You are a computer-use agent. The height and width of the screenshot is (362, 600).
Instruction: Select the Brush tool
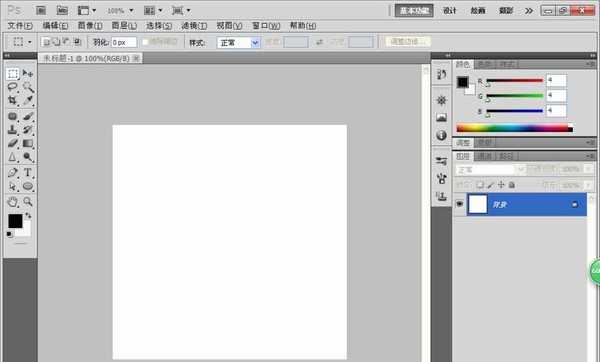[x=28, y=116]
